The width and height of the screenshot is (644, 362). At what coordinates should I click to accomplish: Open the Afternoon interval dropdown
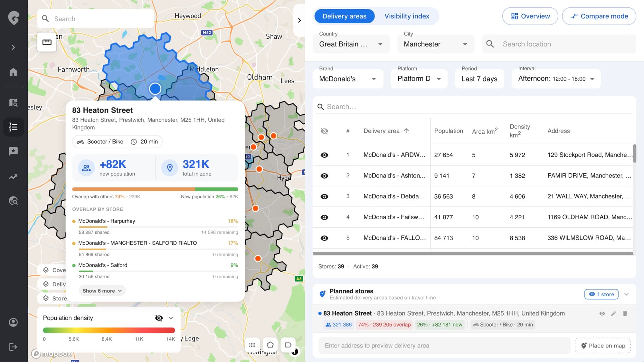[x=556, y=79]
